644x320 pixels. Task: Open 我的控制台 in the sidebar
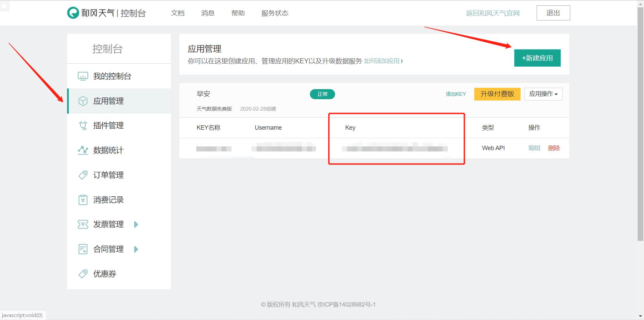pyautogui.click(x=119, y=76)
